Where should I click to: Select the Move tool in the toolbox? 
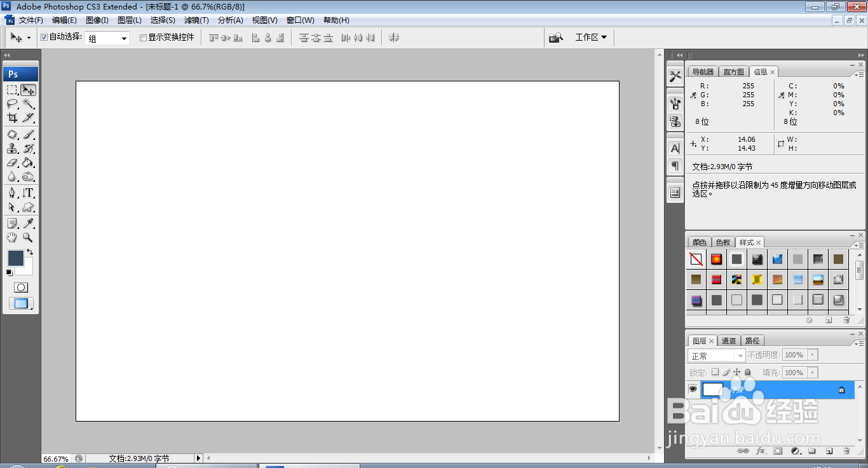coord(28,90)
